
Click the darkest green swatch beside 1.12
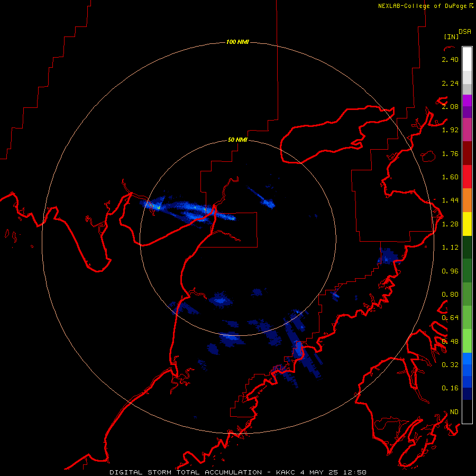[x=467, y=248]
